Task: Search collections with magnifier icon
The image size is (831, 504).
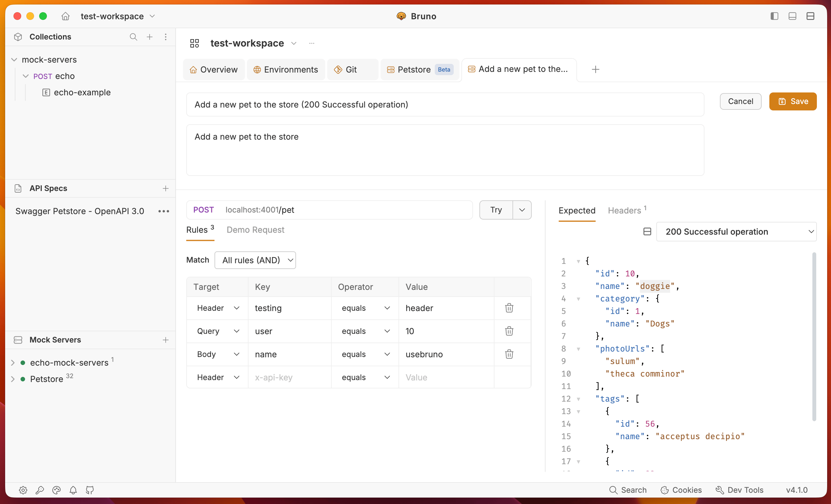Action: 134,37
